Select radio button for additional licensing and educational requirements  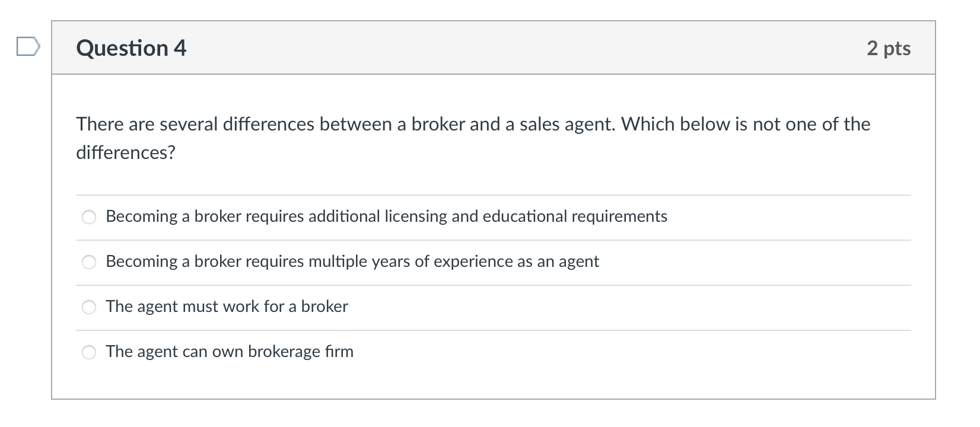(89, 217)
